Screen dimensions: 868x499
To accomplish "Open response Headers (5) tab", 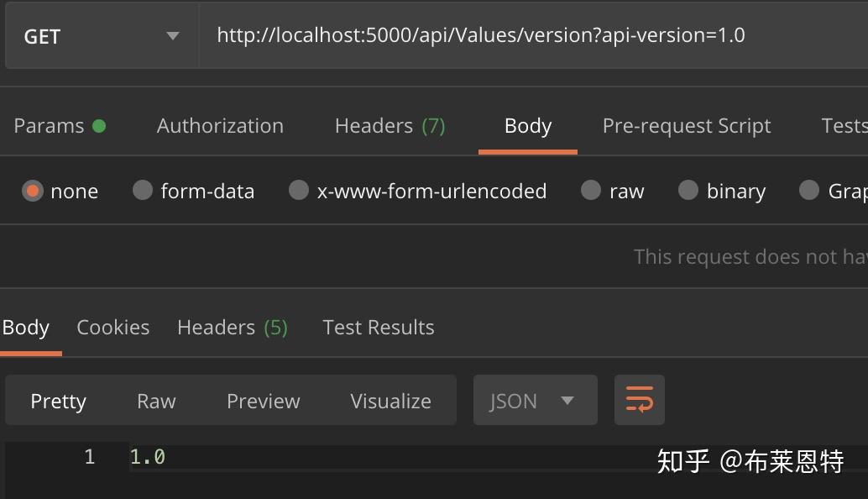I will point(232,328).
